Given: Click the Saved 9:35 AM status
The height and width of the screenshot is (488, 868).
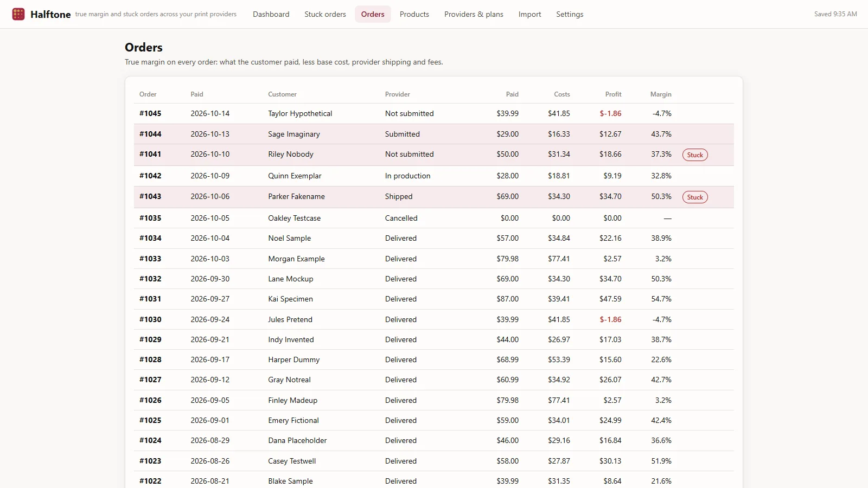Looking at the screenshot, I should 835,14.
